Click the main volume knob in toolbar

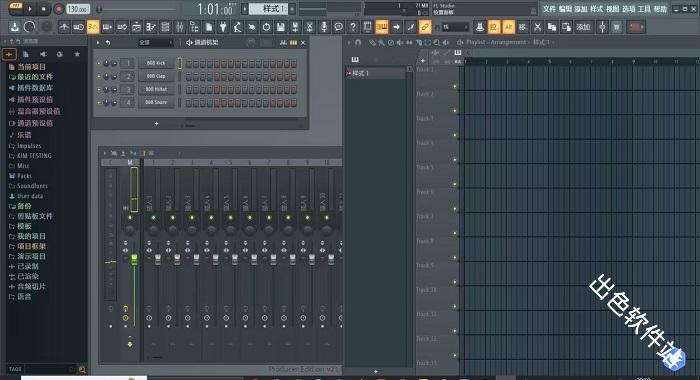click(x=29, y=27)
